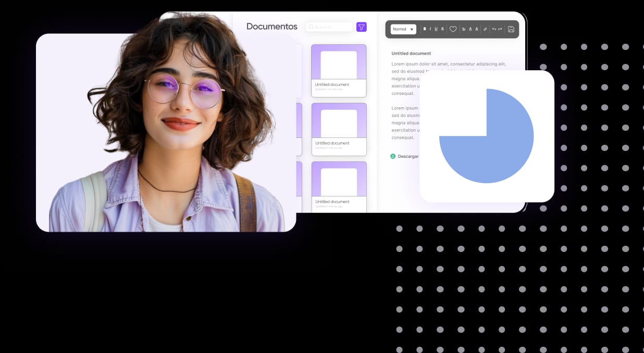Toggle underline formatting in editor toolbar

point(436,29)
